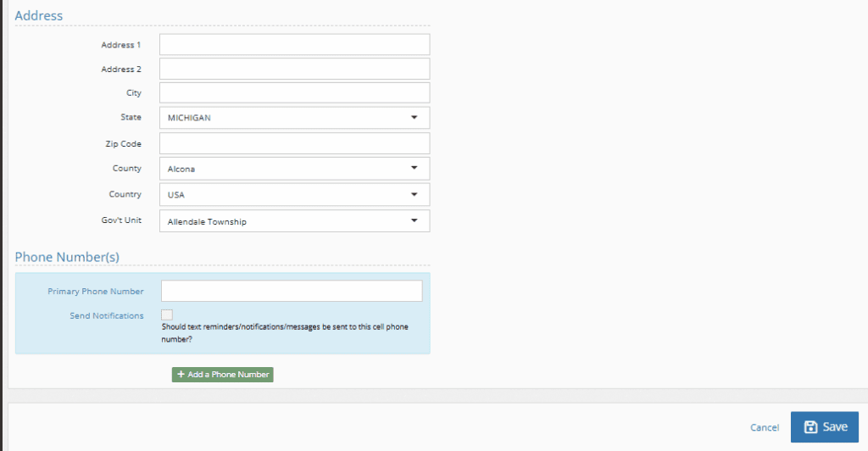This screenshot has height=451, width=868.
Task: Click into the Address 2 input box
Action: pos(294,69)
